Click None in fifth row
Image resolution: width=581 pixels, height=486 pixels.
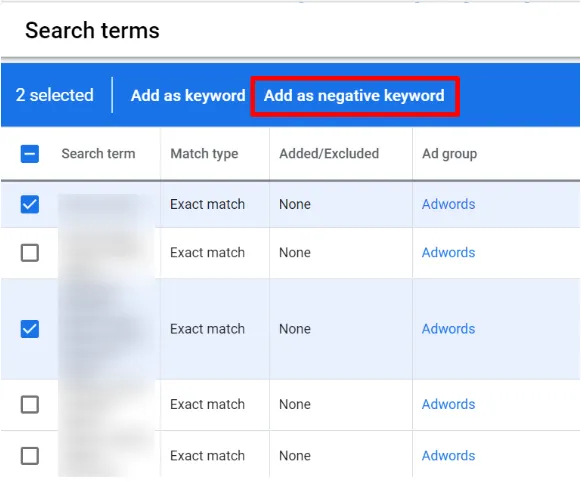pos(295,456)
